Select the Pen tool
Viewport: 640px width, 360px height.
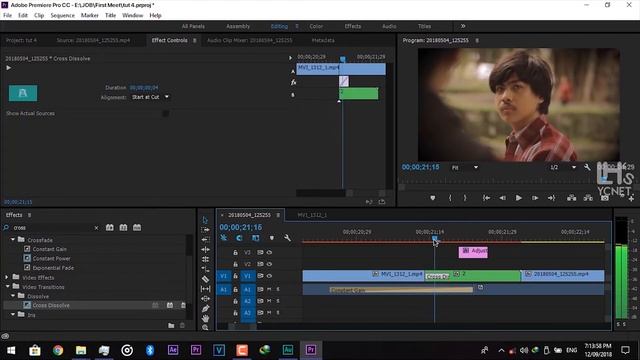pos(205,309)
